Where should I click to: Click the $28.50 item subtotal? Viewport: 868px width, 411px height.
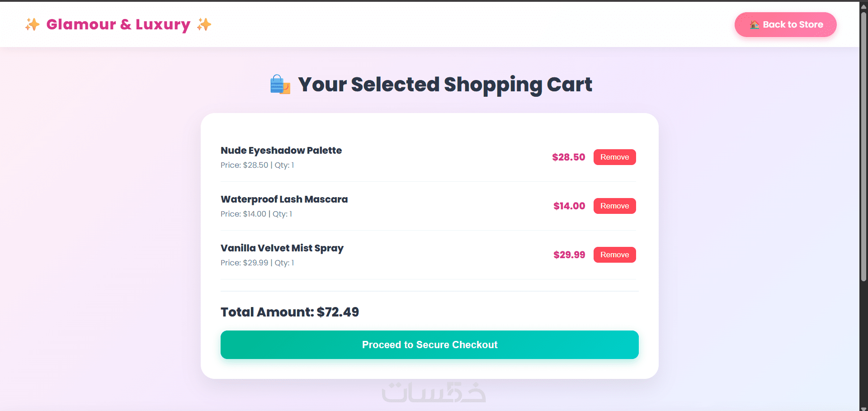568,157
